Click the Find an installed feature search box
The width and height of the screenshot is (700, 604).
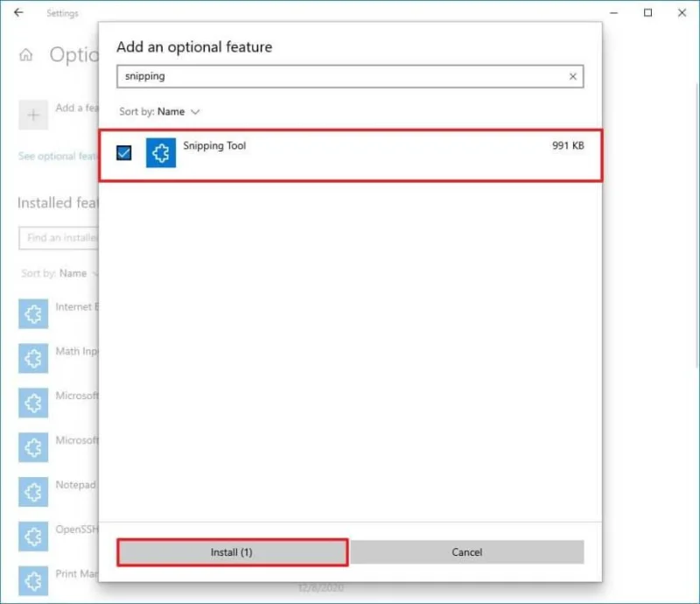point(59,238)
